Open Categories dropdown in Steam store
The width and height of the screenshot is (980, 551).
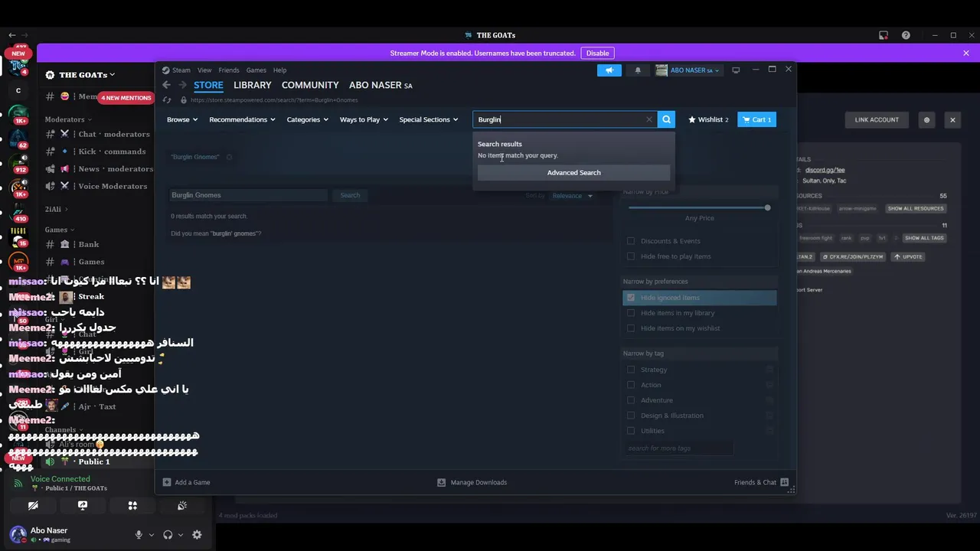(307, 119)
